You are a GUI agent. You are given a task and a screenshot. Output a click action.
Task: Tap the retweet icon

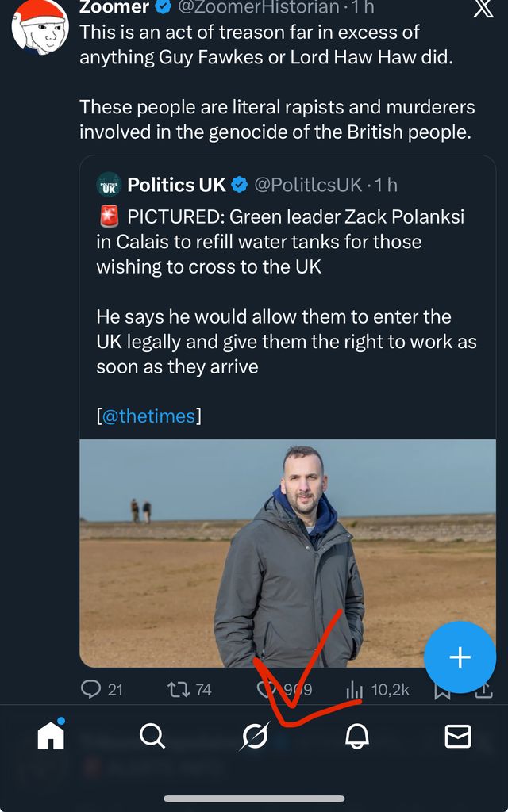(x=179, y=689)
